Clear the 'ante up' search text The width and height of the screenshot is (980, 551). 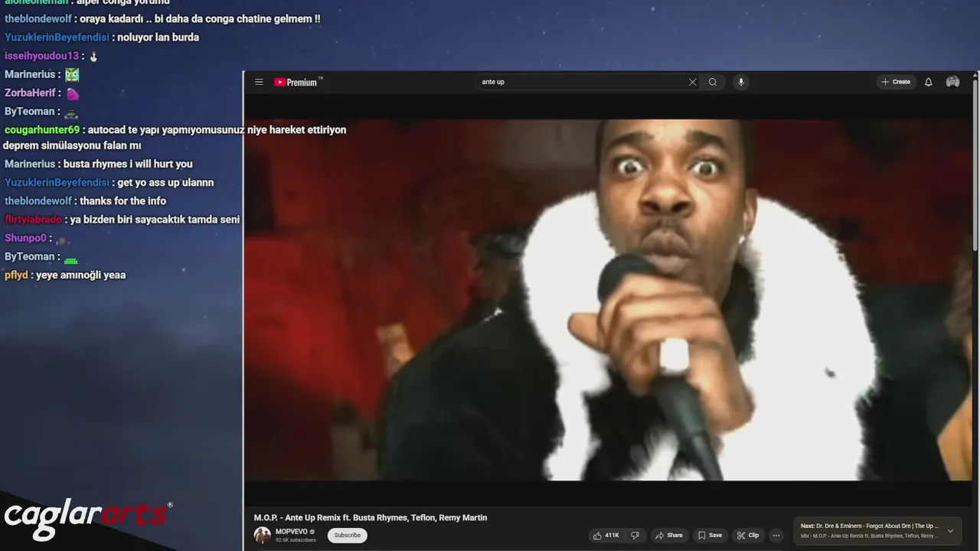tap(693, 82)
